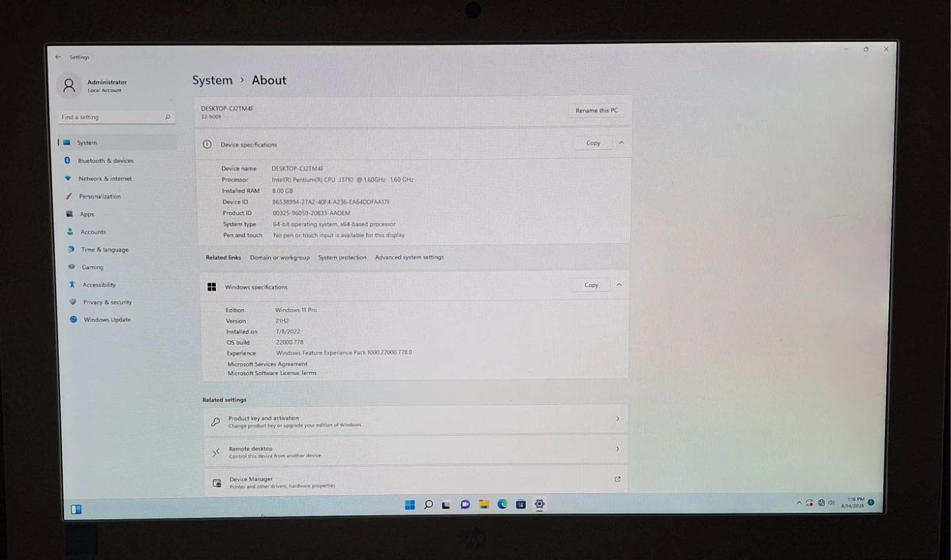951x560 pixels.
Task: Click the Remote desktop icon
Action: point(216,452)
